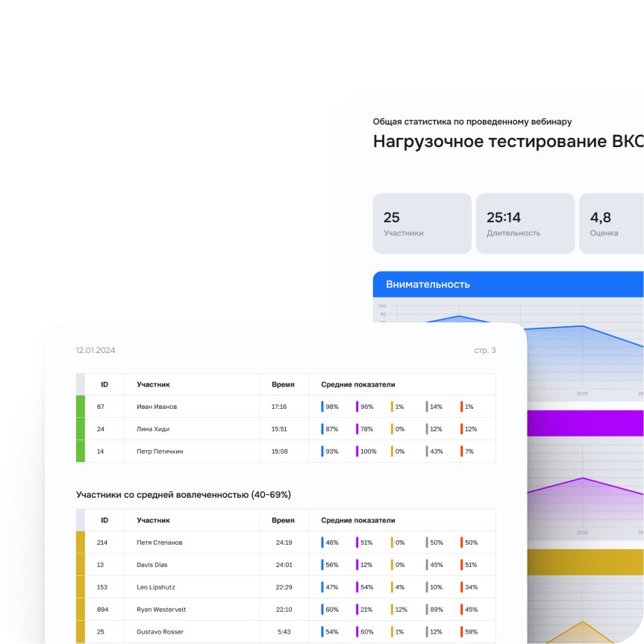The image size is (644, 644).
Task: Click the time 15:51
Action: click(279, 429)
